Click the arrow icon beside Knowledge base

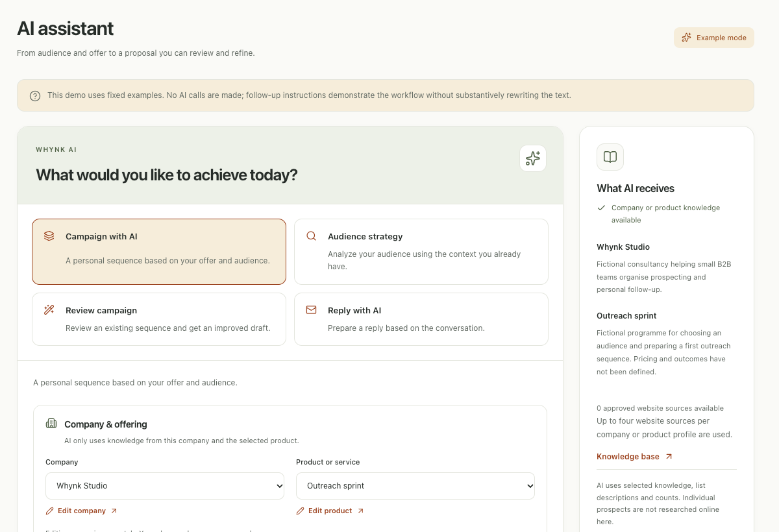pyautogui.click(x=669, y=457)
